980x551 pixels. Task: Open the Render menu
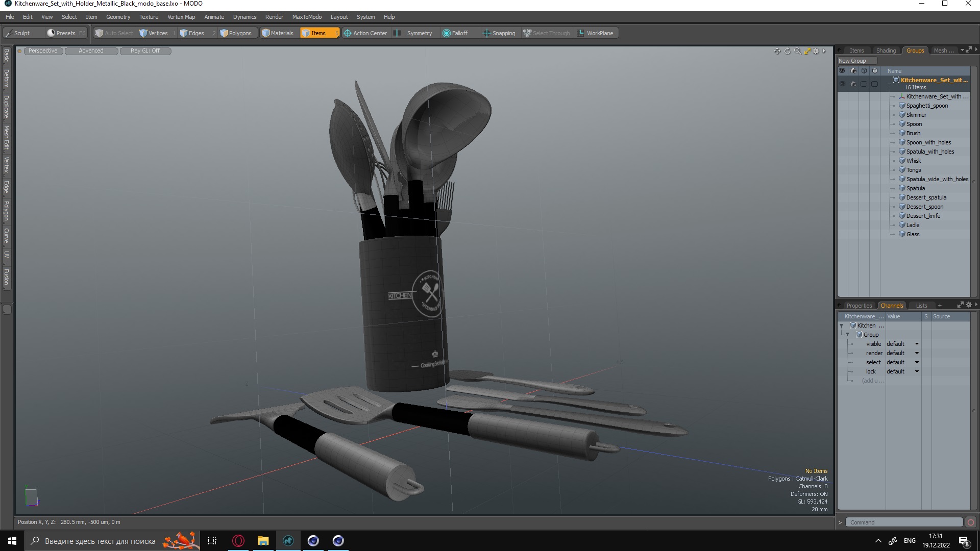[x=274, y=17]
